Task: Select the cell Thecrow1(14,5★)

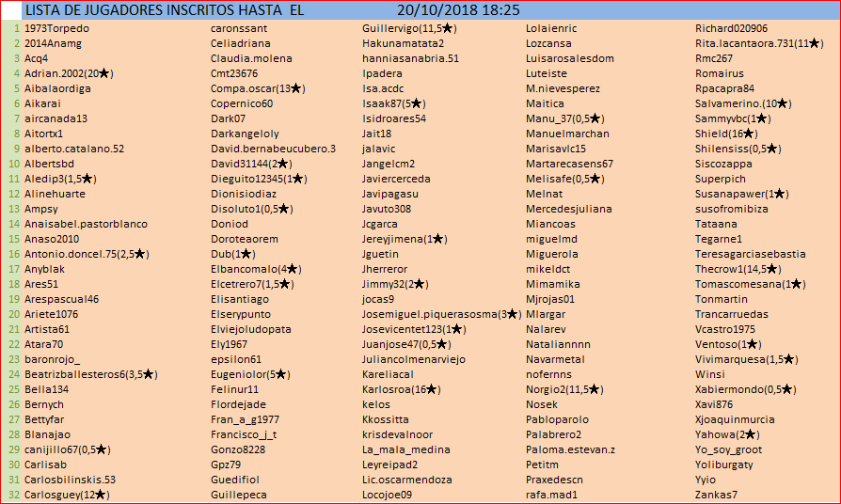Action: [739, 269]
